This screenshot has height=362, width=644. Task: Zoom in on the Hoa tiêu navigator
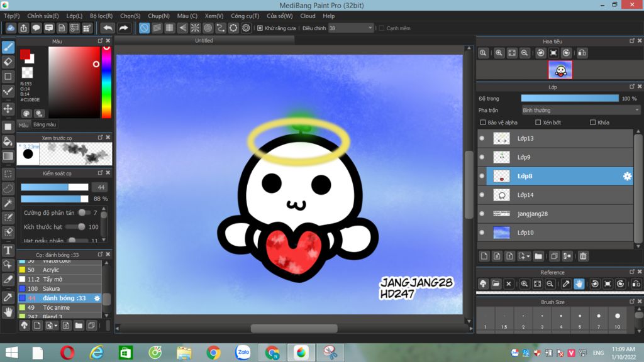click(499, 53)
